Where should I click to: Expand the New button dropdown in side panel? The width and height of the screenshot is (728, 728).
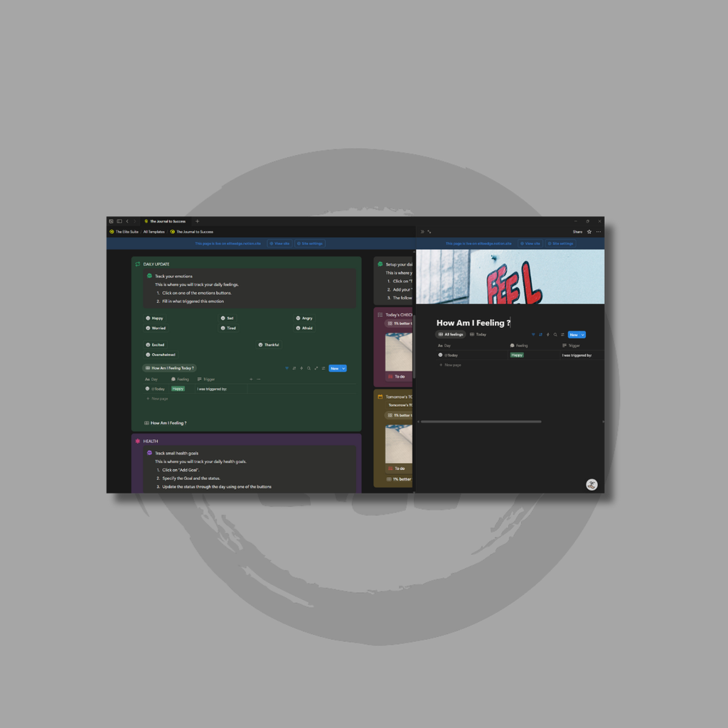click(583, 334)
